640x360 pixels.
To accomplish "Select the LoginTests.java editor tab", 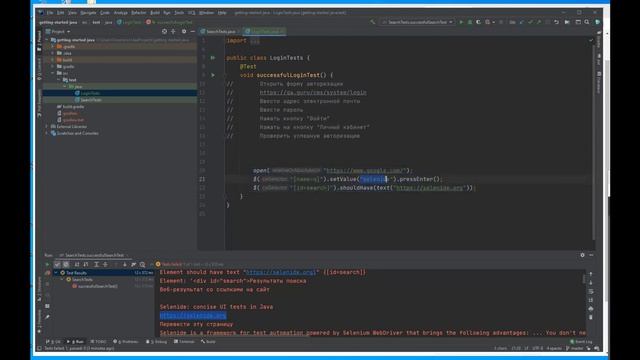I will pos(264,31).
